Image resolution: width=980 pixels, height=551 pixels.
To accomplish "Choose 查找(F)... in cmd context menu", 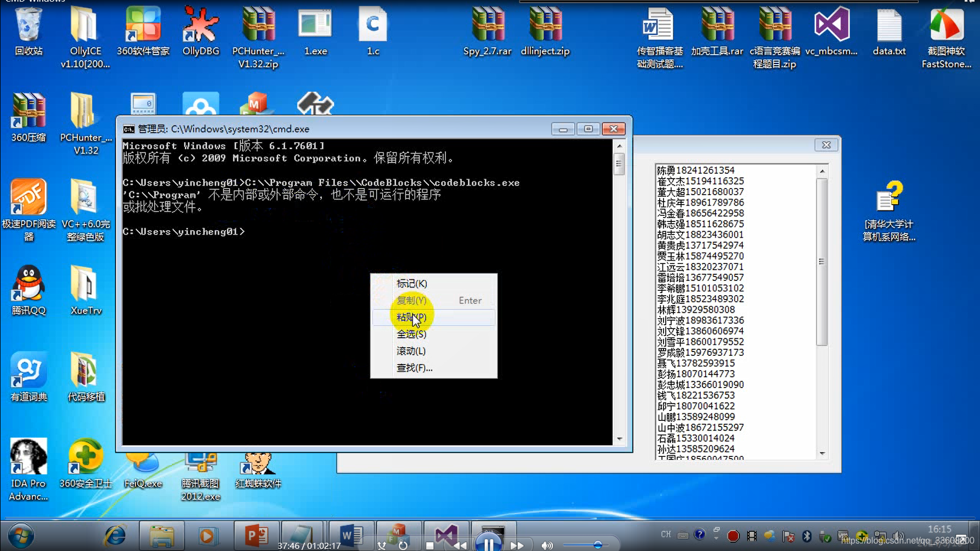I will tap(433, 368).
